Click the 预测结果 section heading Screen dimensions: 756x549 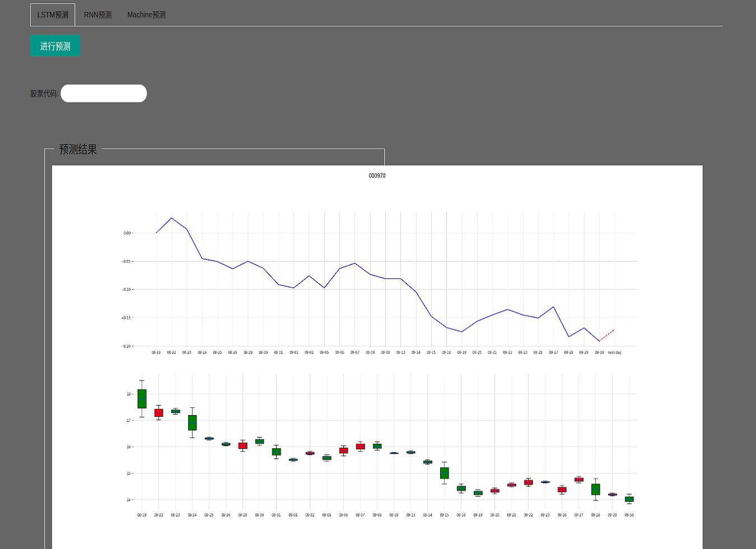click(78, 150)
